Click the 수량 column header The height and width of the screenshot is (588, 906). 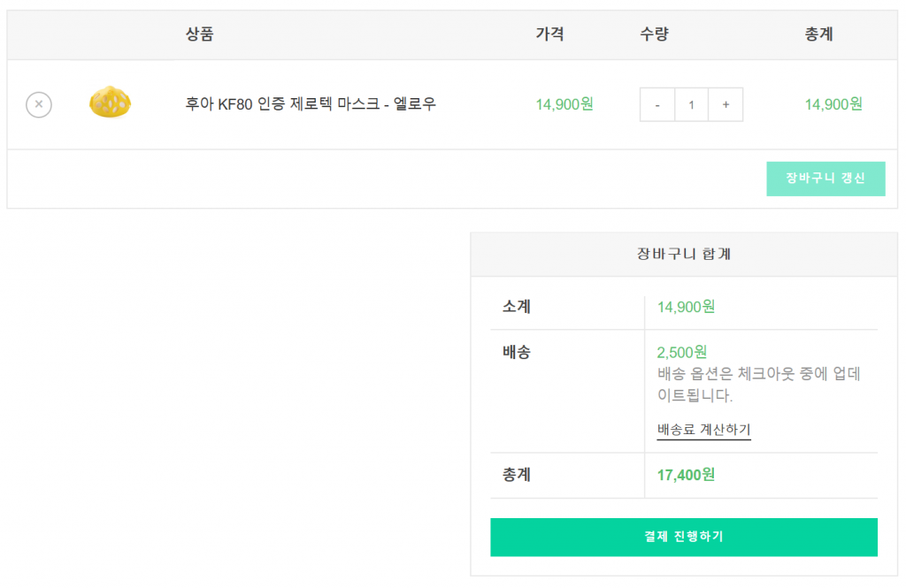click(654, 34)
